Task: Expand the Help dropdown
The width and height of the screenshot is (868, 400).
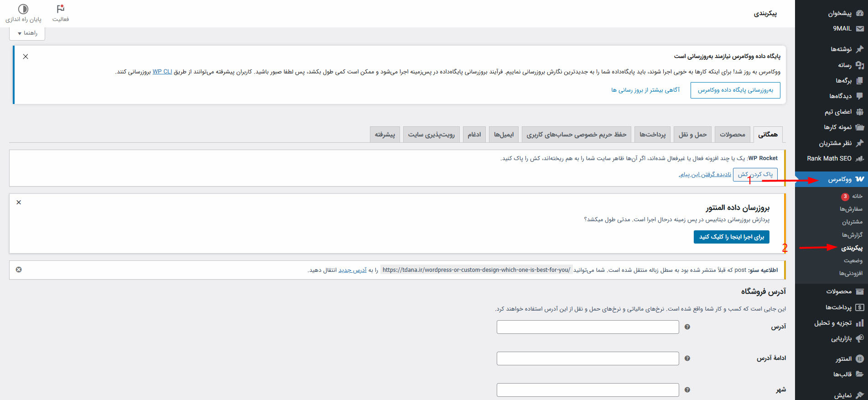Action: tap(27, 33)
